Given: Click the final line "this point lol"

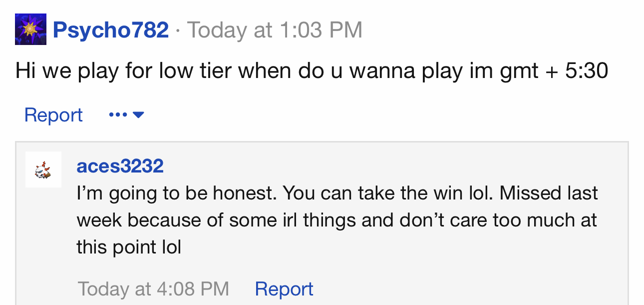Looking at the screenshot, I should point(129,247).
